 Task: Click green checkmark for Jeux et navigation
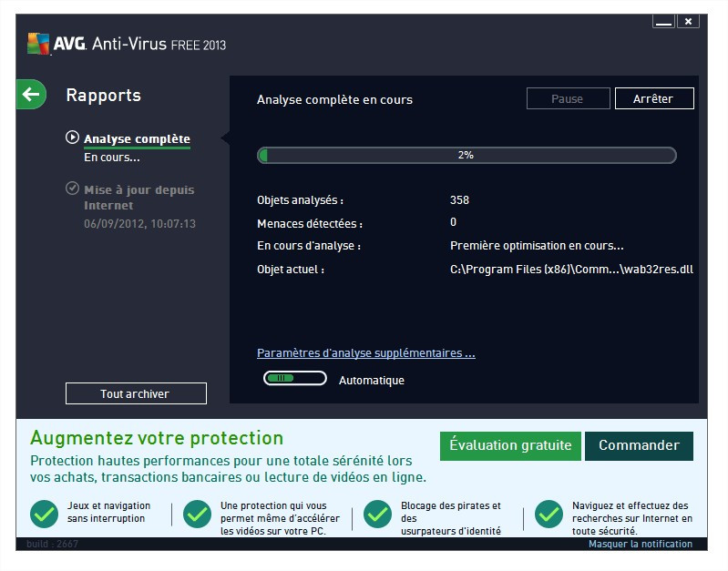click(x=44, y=514)
